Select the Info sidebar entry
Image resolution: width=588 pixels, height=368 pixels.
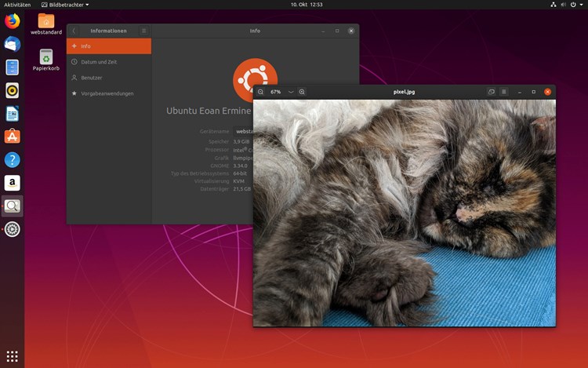tap(109, 46)
